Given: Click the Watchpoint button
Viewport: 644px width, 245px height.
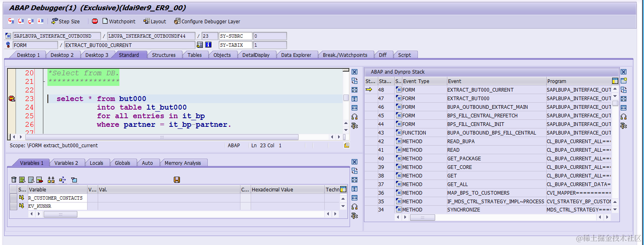Looking at the screenshot, I should (119, 21).
